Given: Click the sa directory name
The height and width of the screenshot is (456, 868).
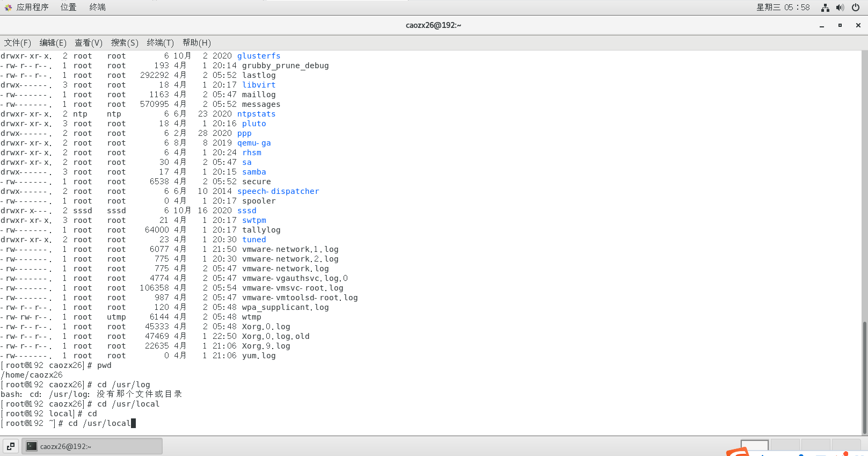Looking at the screenshot, I should coord(247,162).
